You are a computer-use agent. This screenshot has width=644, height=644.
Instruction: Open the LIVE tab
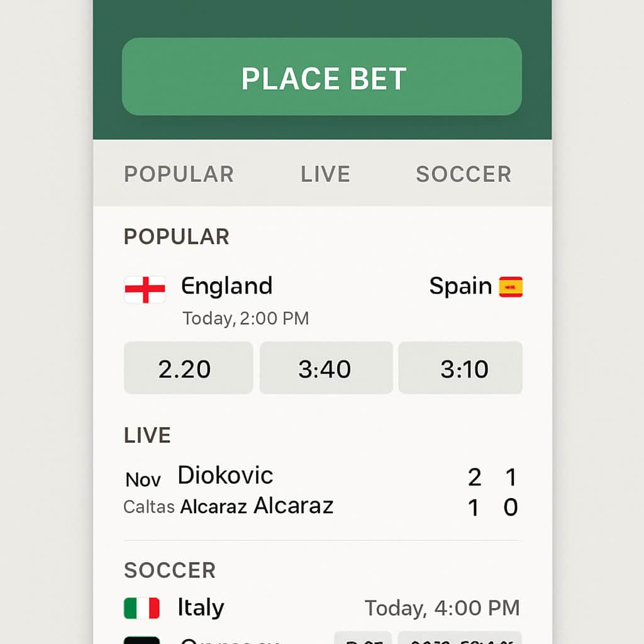325,174
